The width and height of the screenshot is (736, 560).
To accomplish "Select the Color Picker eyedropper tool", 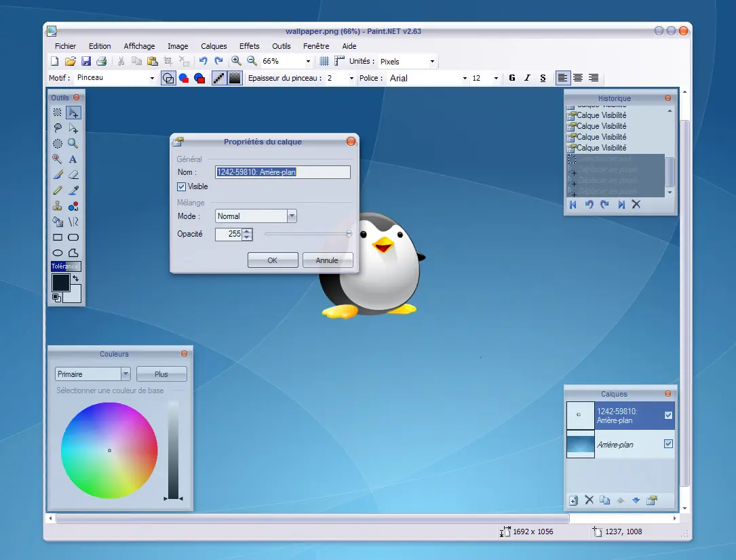I will click(x=73, y=191).
